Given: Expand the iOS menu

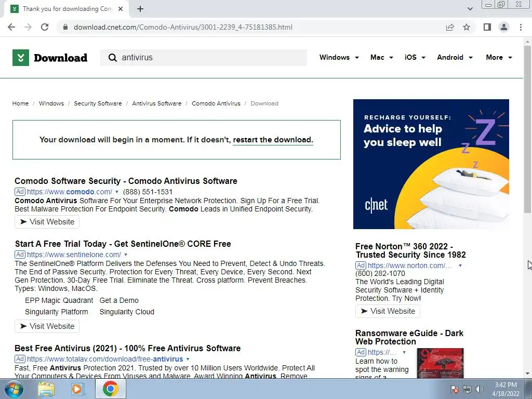Looking at the screenshot, I should (415, 57).
